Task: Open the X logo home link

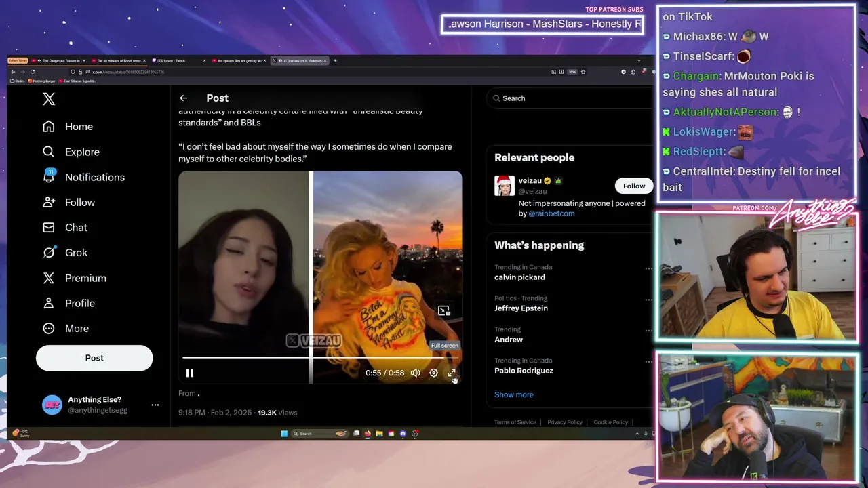Action: (x=49, y=99)
